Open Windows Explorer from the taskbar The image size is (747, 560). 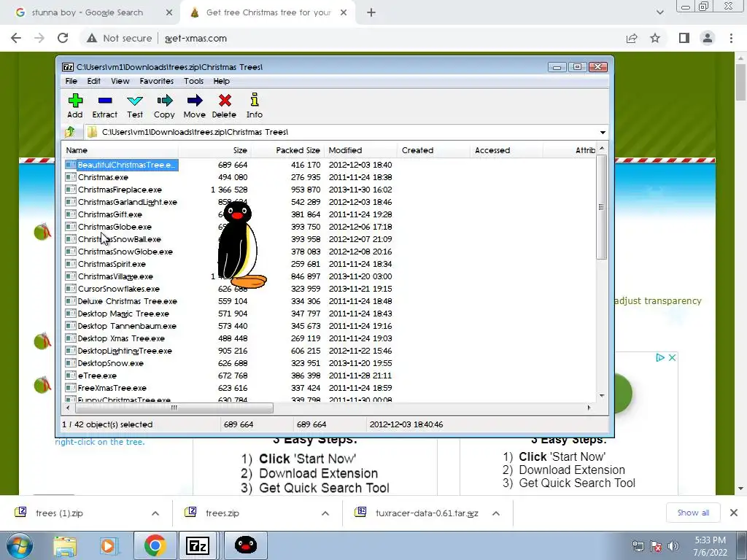[65, 545]
